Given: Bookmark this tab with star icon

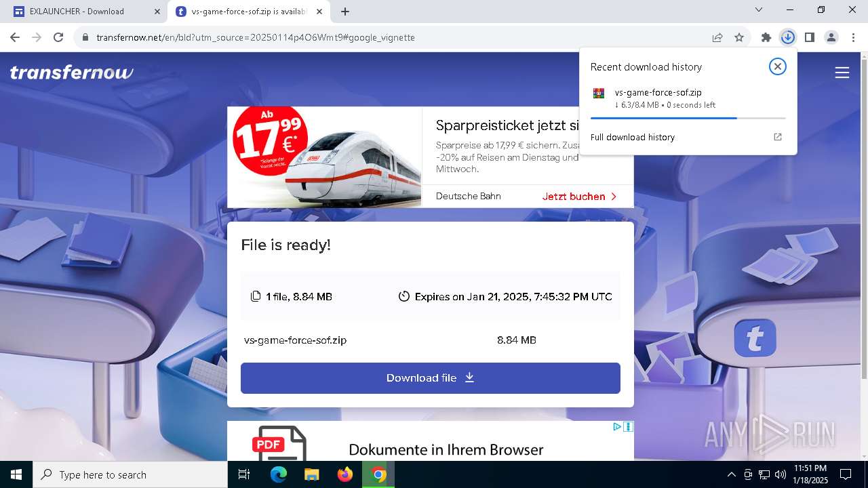Looking at the screenshot, I should point(739,37).
